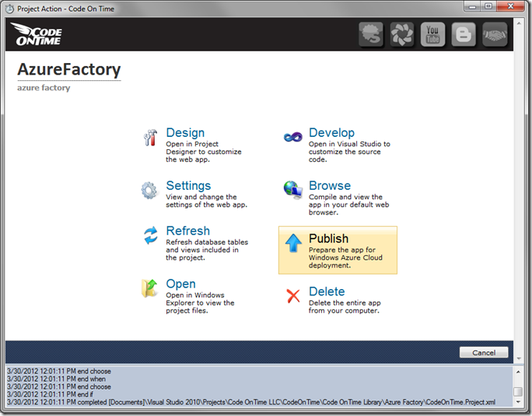Viewport: 532px width, 416px height.
Task: Click the 'azure factory' subtitle text
Action: pos(44,88)
